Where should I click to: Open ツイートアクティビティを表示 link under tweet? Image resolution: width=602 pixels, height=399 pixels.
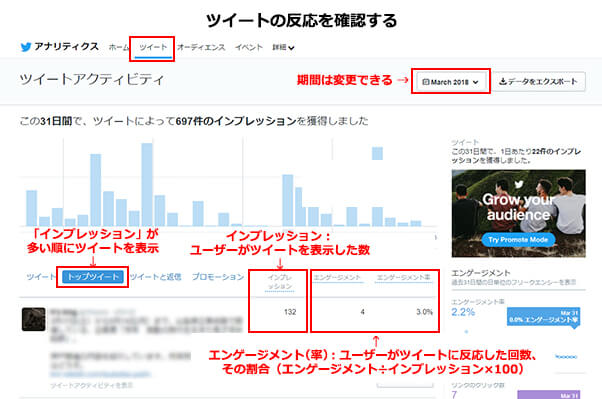point(92,385)
